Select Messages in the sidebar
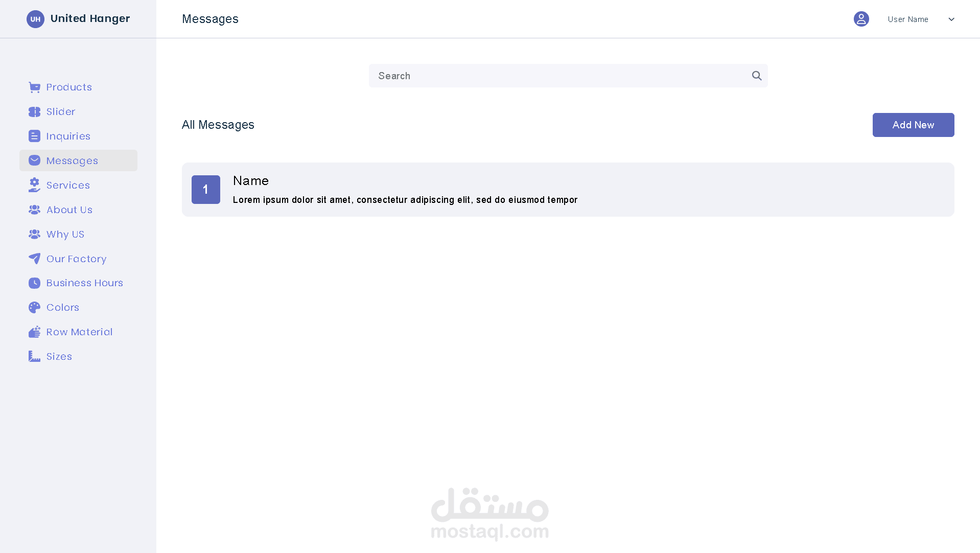This screenshot has height=553, width=980. click(x=79, y=160)
